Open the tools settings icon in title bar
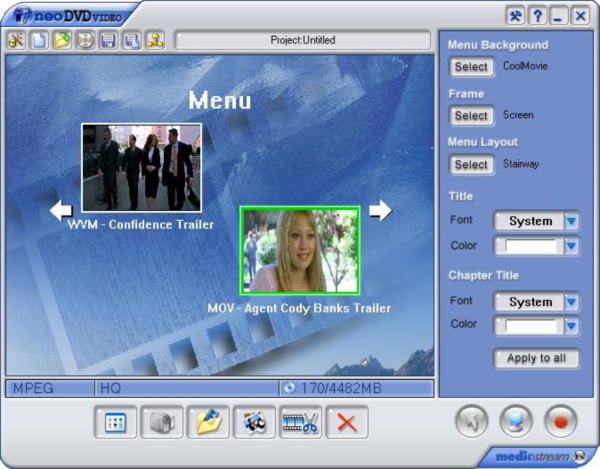The image size is (600, 469). pos(516,15)
